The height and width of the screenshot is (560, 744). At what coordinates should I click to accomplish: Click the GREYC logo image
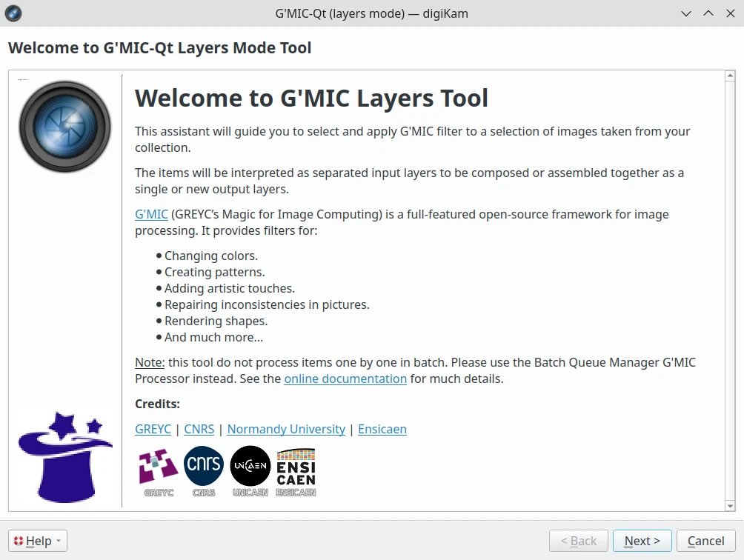(x=159, y=470)
